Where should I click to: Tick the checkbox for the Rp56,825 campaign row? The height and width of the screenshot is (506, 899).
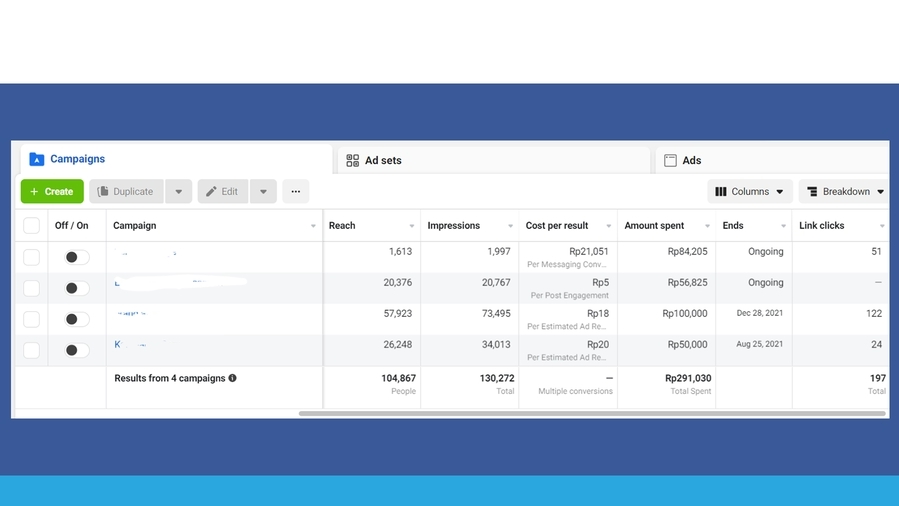(32, 288)
